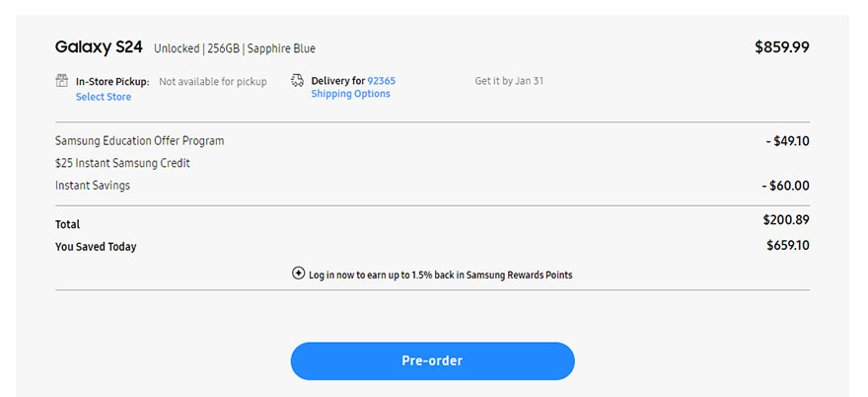The height and width of the screenshot is (397, 868).
Task: Click the "Get it by Jan 31" text
Action: click(508, 81)
